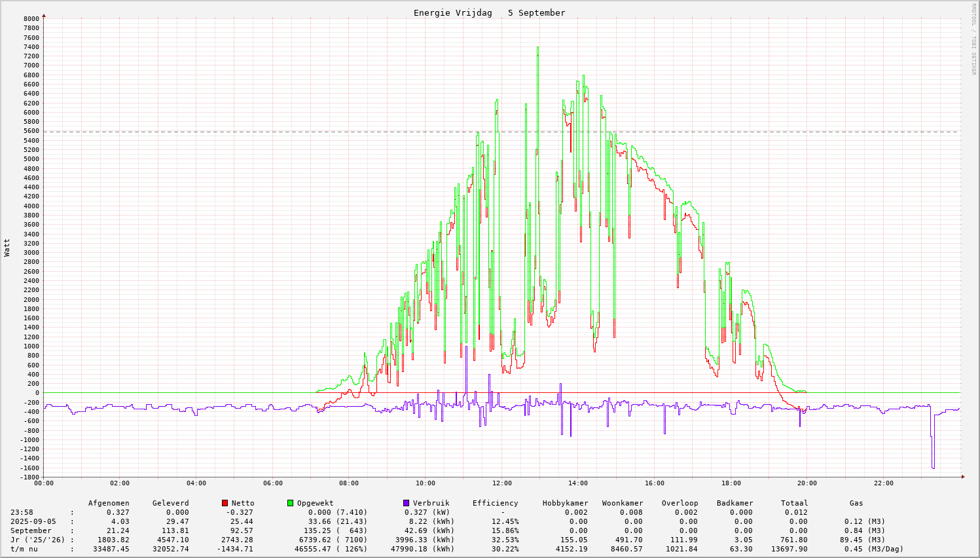Click the 12:00 label on the time axis

(501, 483)
